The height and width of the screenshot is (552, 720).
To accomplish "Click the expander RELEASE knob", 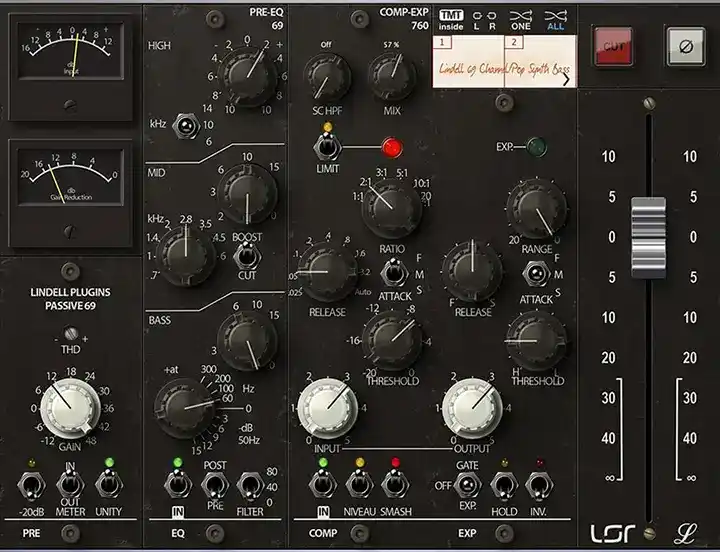I will 472,271.
